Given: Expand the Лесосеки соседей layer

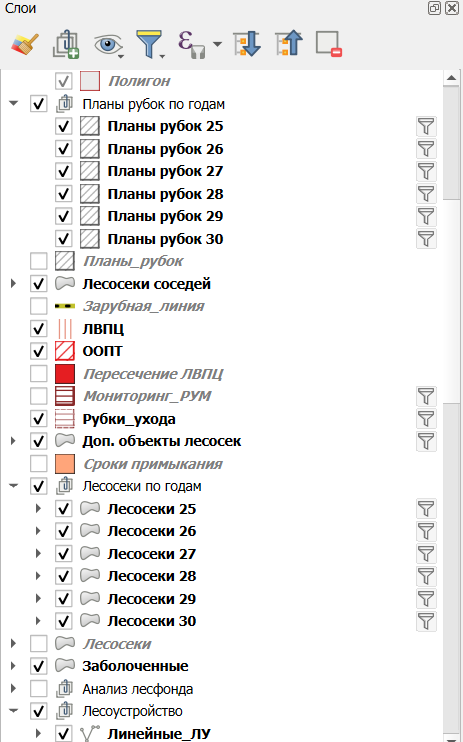Looking at the screenshot, I should [x=13, y=283].
